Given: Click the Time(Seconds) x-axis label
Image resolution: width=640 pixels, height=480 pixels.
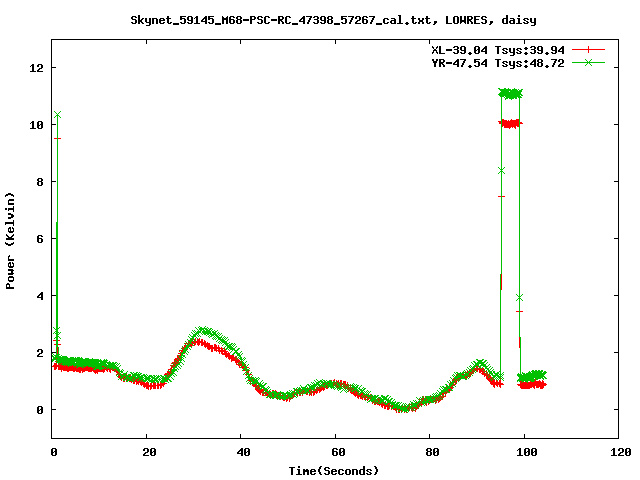Looking at the screenshot, I should 333,471.
